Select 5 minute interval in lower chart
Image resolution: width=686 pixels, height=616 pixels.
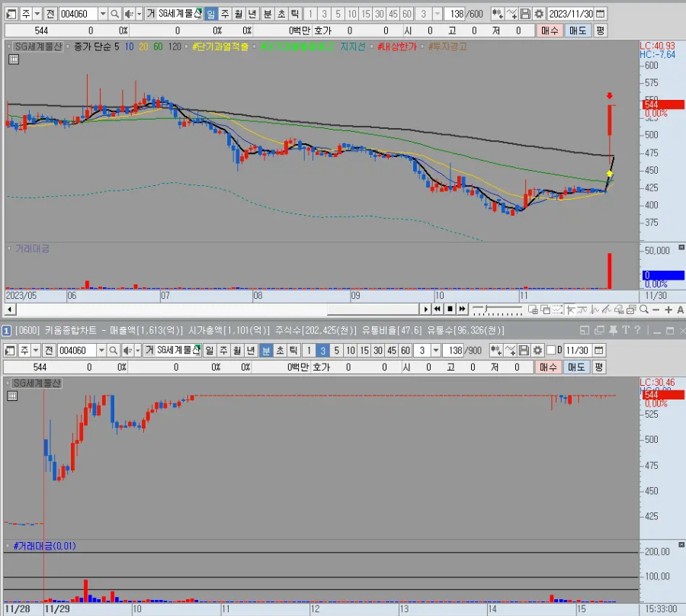click(x=336, y=351)
